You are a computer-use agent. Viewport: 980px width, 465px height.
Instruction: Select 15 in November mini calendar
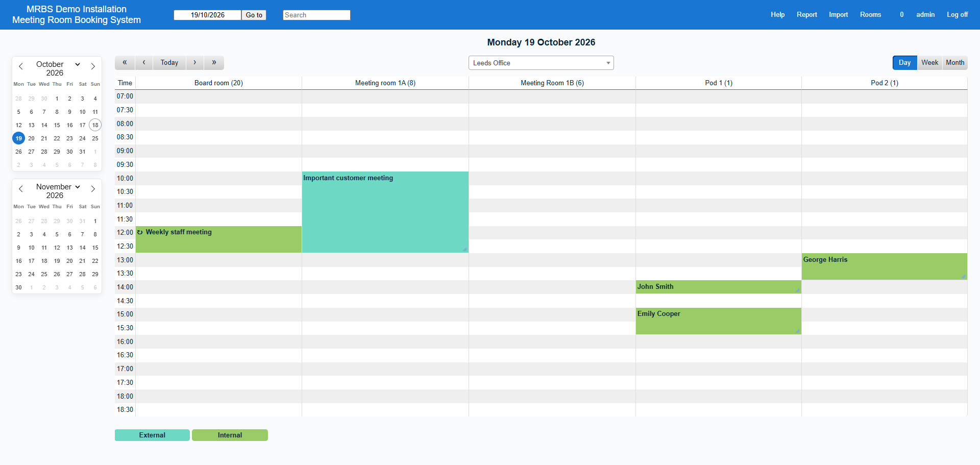click(95, 248)
